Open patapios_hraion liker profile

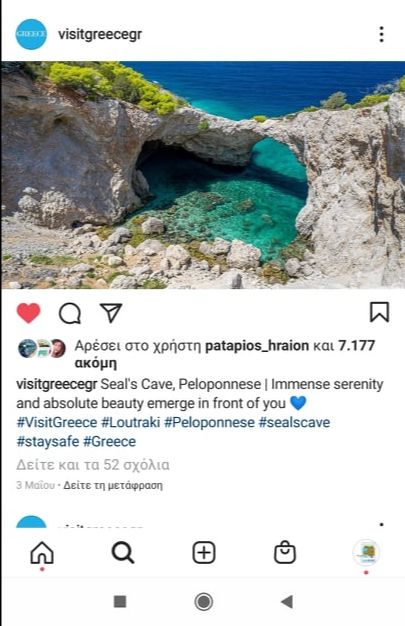tap(257, 345)
